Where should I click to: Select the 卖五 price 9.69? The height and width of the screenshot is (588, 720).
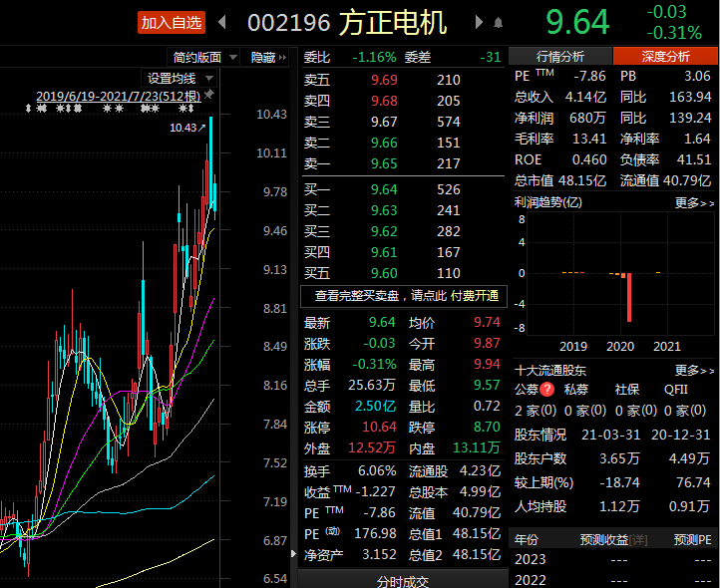[x=384, y=80]
